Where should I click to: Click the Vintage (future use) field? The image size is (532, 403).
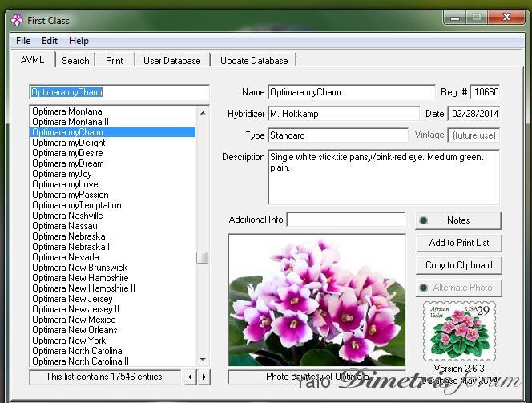(474, 135)
